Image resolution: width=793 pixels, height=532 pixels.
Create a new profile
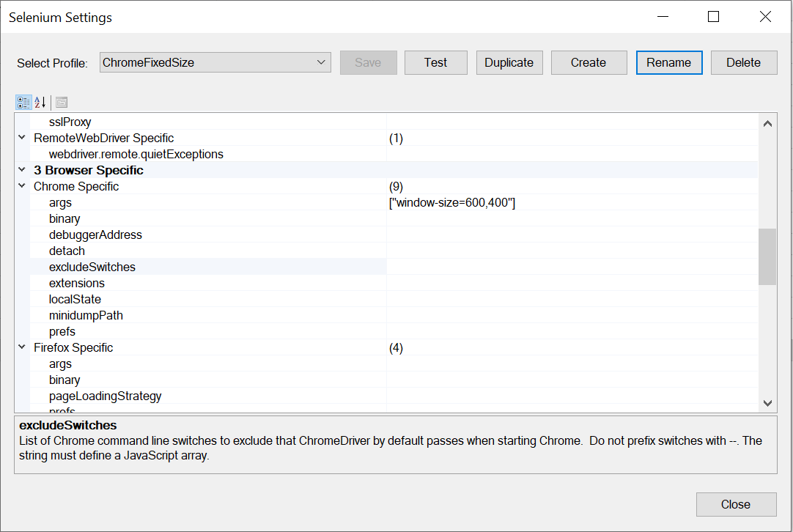589,62
